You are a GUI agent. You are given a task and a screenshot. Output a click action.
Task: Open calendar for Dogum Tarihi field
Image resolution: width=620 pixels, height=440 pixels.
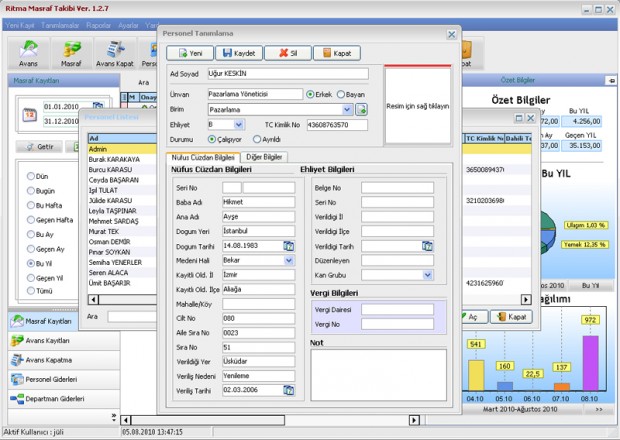tap(289, 246)
